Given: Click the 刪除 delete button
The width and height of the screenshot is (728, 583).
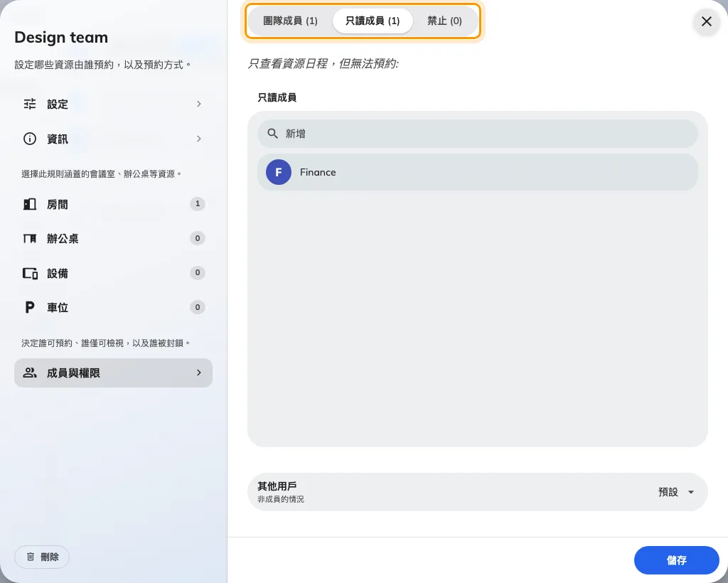Looking at the screenshot, I should pos(42,557).
